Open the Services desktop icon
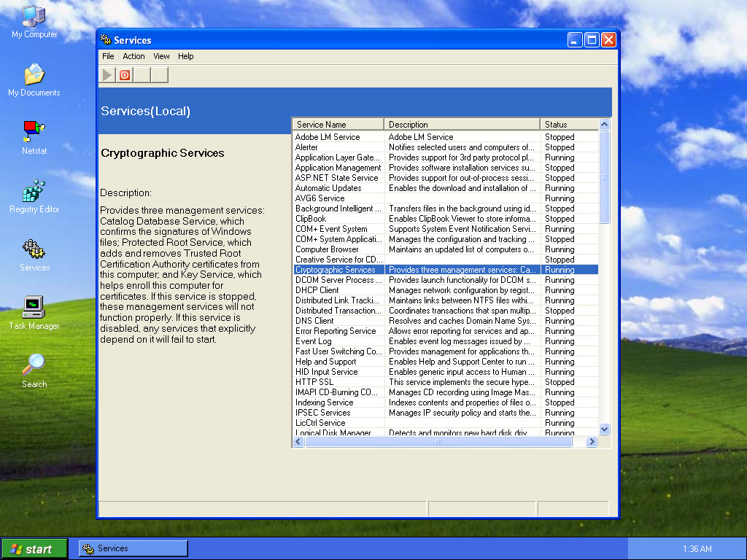The height and width of the screenshot is (560, 747). click(x=34, y=255)
